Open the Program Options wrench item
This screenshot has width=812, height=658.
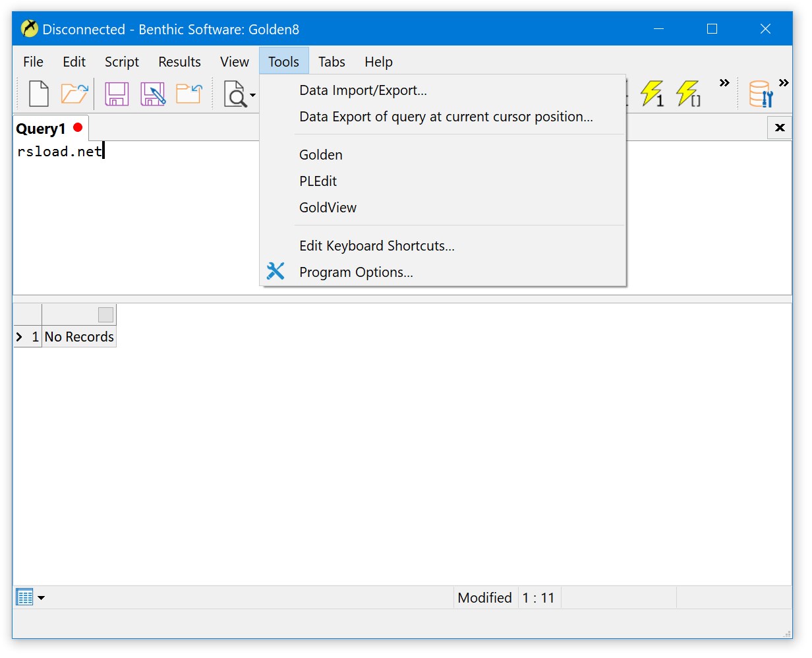pyautogui.click(x=356, y=272)
